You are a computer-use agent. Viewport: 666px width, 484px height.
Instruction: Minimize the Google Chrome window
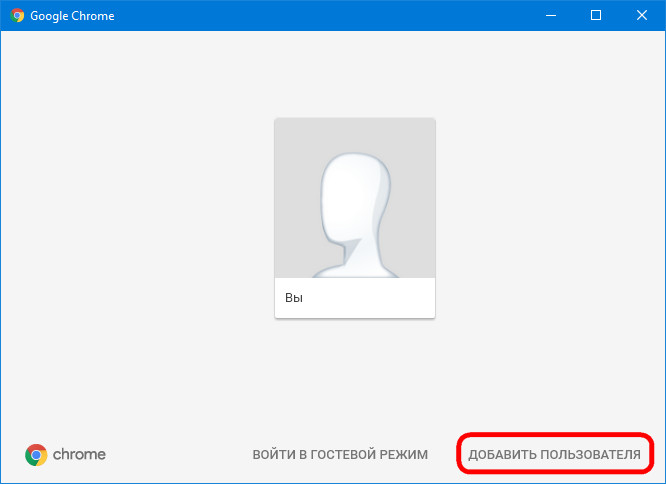point(551,16)
